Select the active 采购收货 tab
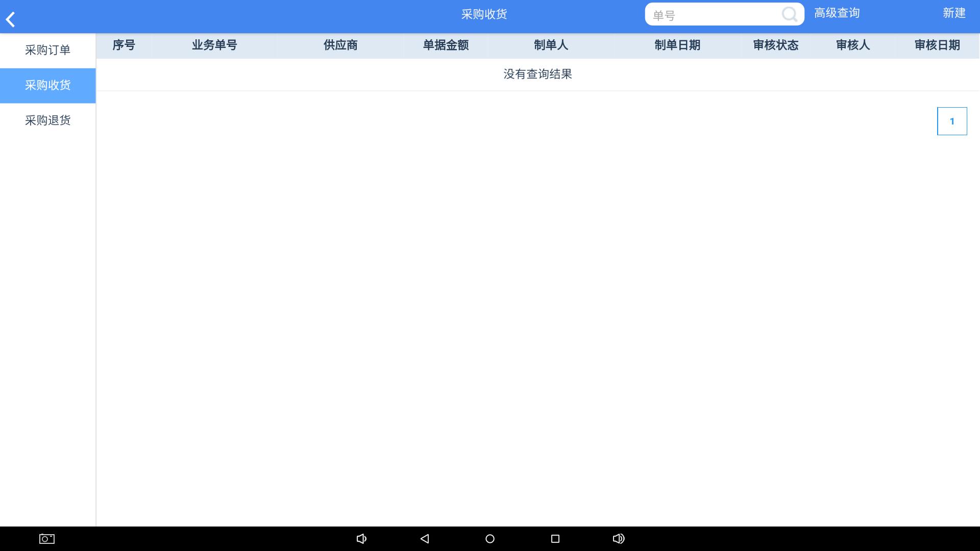This screenshot has height=551, width=980. click(47, 85)
